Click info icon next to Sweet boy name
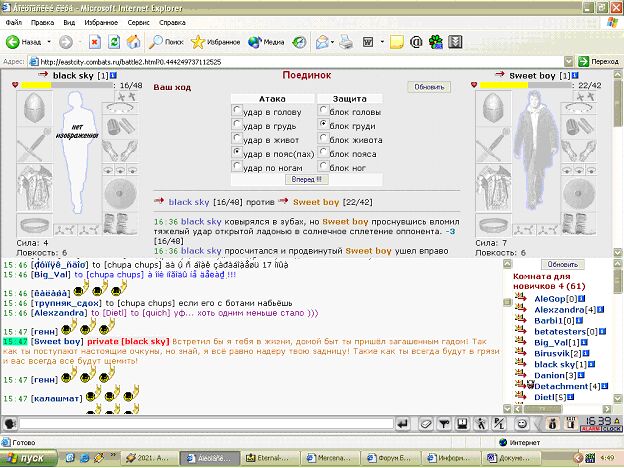The width and height of the screenshot is (624, 468). 575,75
